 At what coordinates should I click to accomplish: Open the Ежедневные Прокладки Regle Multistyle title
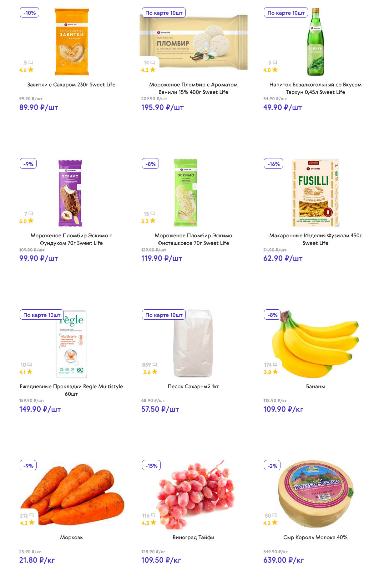tap(71, 390)
